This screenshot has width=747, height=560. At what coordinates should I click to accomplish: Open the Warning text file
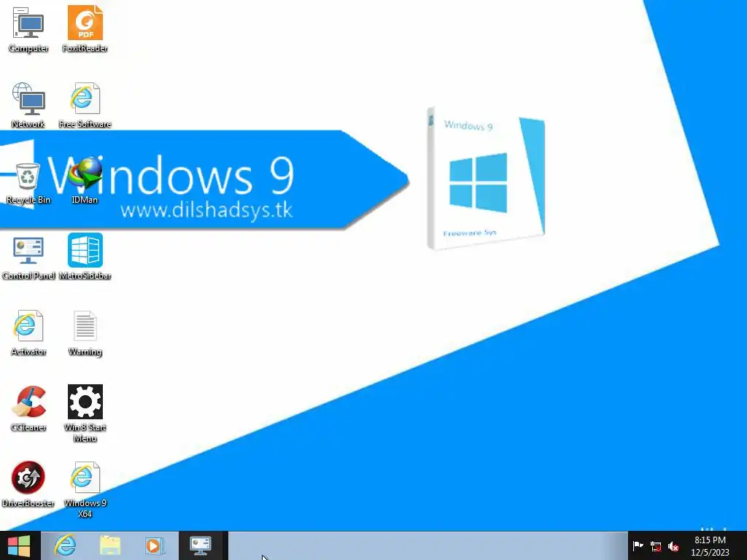pyautogui.click(x=85, y=333)
